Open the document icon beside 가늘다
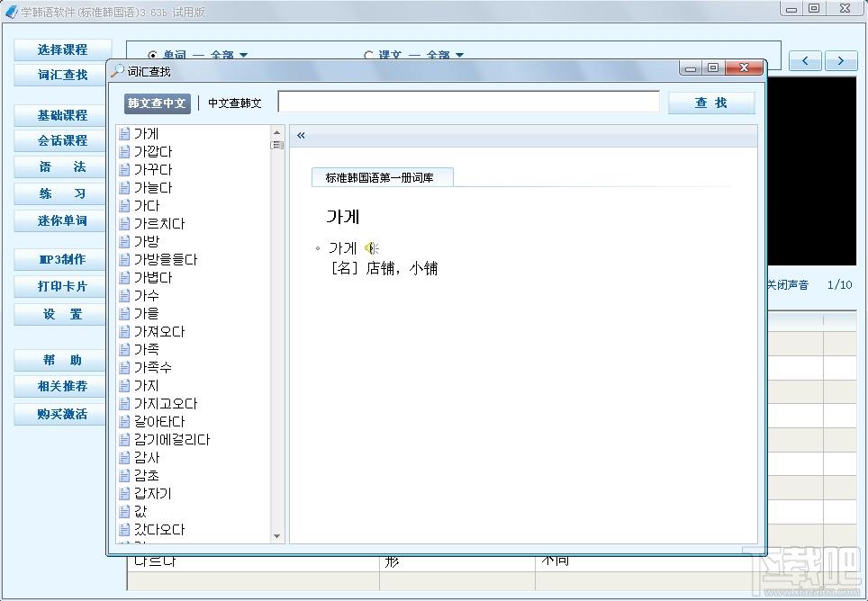Image resolution: width=868 pixels, height=601 pixels. coord(124,187)
